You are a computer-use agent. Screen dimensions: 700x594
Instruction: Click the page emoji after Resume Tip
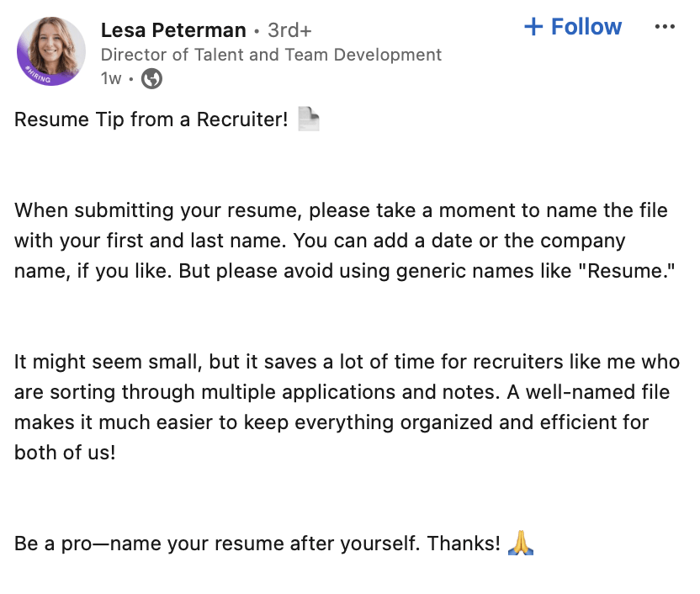308,119
